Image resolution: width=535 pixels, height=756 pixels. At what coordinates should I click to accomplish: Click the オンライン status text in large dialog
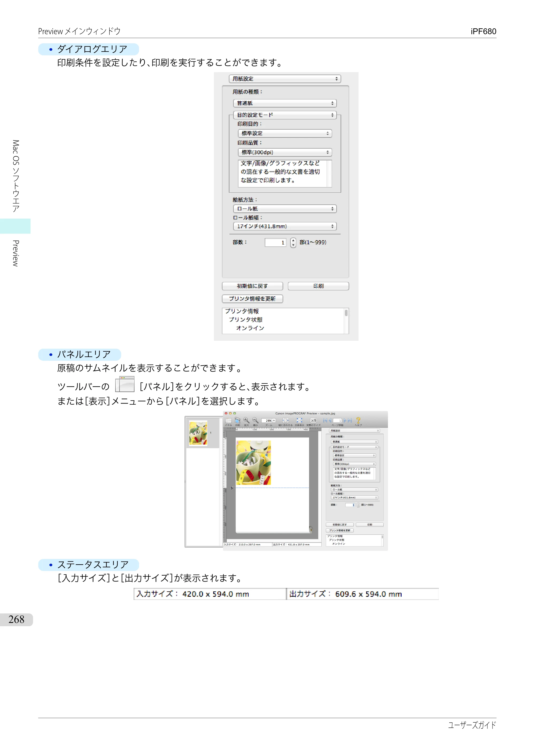[250, 328]
